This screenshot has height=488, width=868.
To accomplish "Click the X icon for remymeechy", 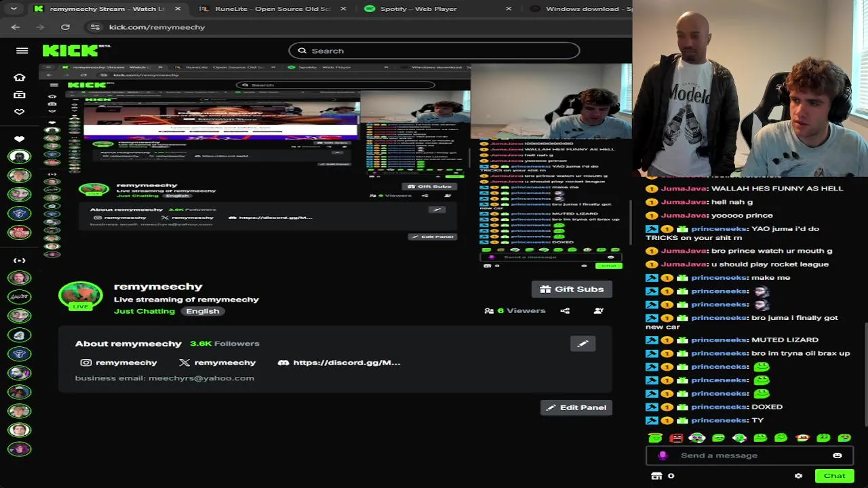I will (x=184, y=363).
